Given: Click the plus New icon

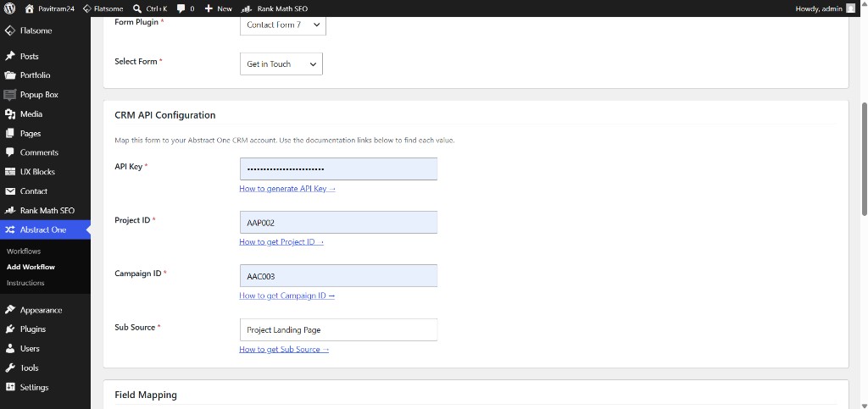Looking at the screenshot, I should pos(209,8).
